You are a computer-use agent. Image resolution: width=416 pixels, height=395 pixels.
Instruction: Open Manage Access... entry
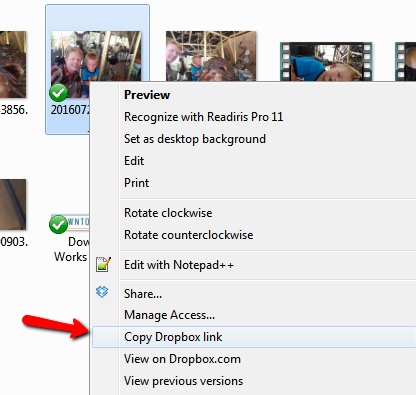(x=169, y=315)
